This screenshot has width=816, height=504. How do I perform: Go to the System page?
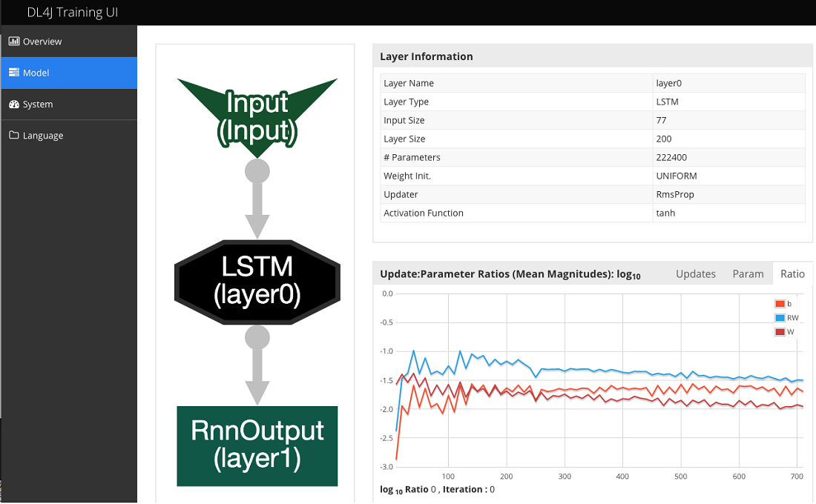[x=69, y=104]
